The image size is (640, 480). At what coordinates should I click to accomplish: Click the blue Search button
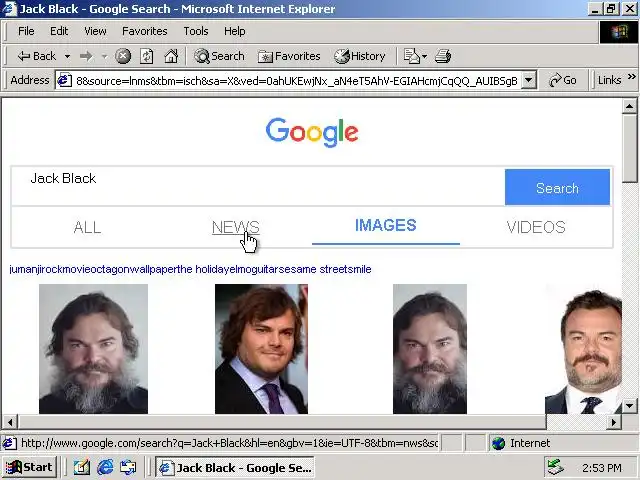pos(557,187)
